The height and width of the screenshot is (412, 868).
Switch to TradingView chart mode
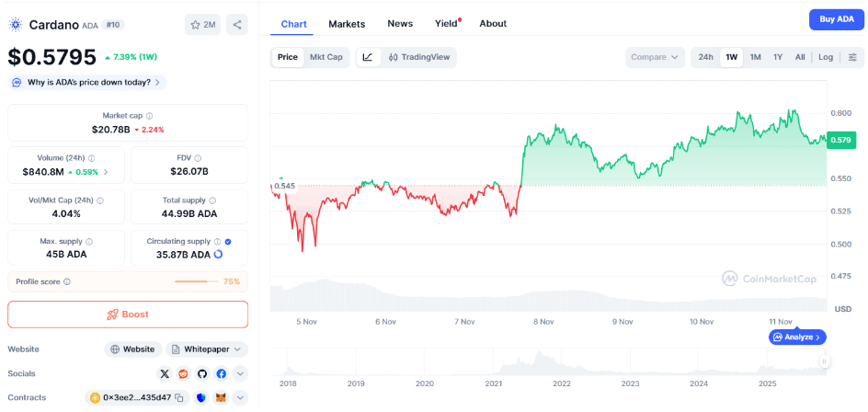pyautogui.click(x=419, y=57)
